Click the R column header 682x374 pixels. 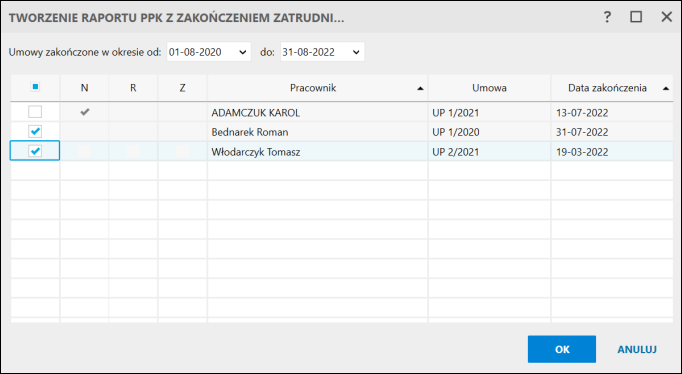coord(133,88)
